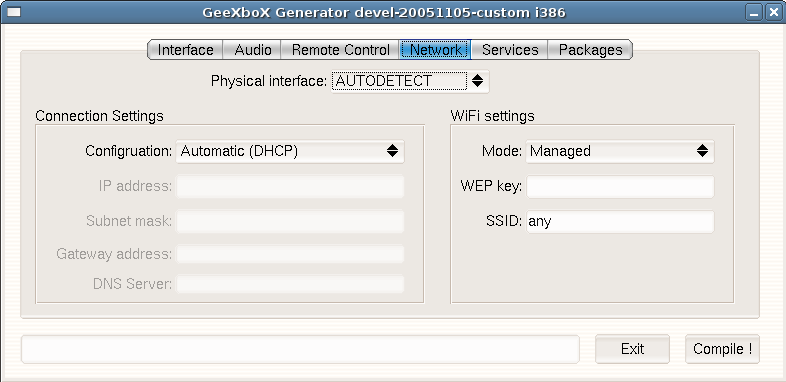The height and width of the screenshot is (382, 786).
Task: Go to the Packages tab
Action: (590, 50)
